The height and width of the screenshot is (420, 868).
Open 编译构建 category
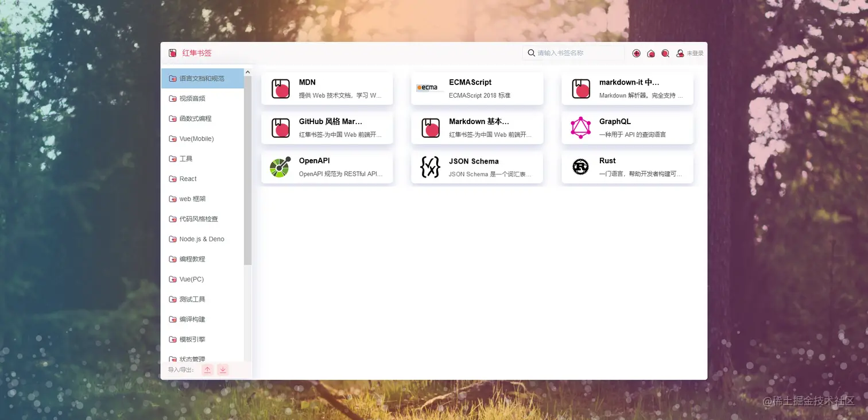pos(203,319)
